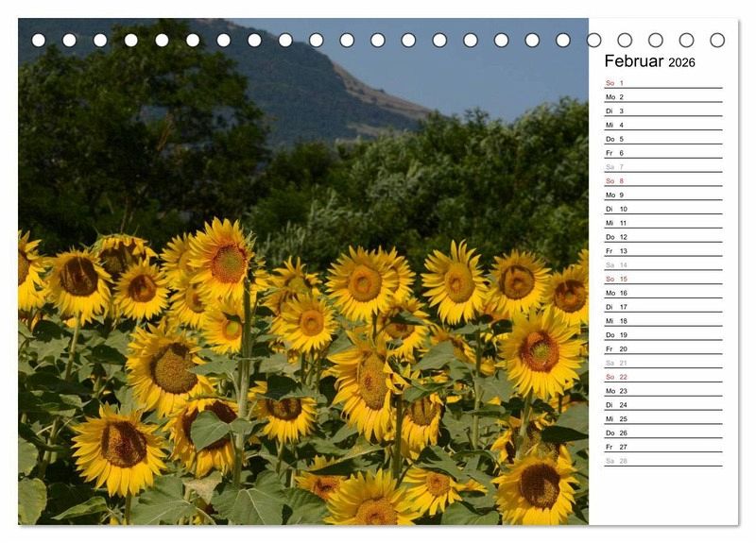Click the Fr 13 calendar entry
Viewport: 756px width, 543px height.
(x=662, y=251)
